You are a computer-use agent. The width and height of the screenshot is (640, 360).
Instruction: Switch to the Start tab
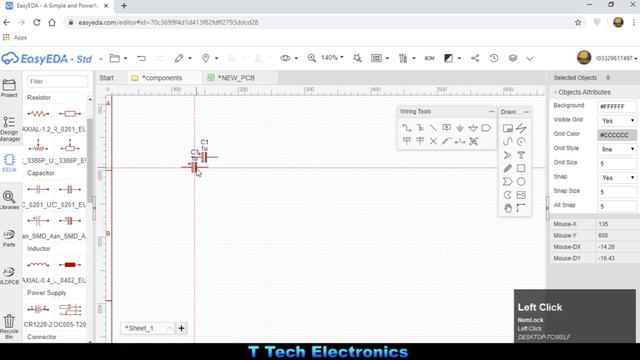pos(107,78)
